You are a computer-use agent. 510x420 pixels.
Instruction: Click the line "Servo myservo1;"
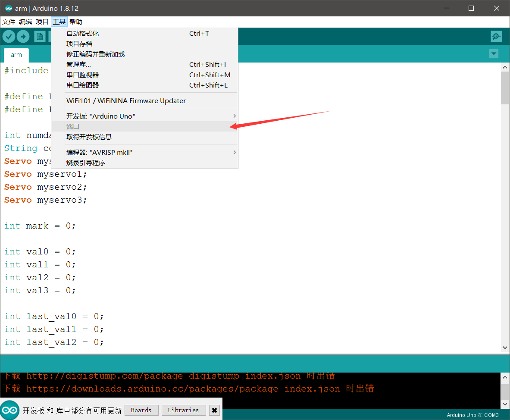tap(46, 174)
